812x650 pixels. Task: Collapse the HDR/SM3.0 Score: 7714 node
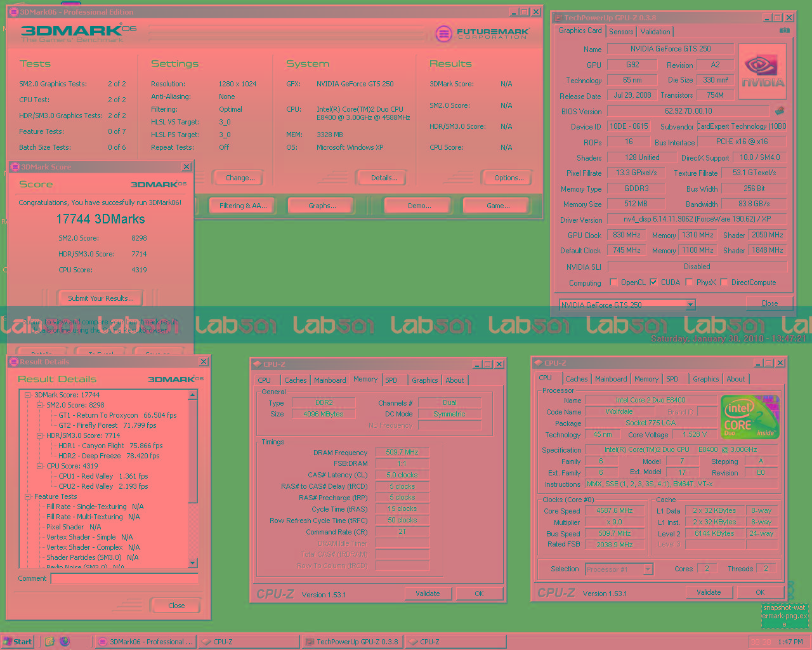pos(40,435)
